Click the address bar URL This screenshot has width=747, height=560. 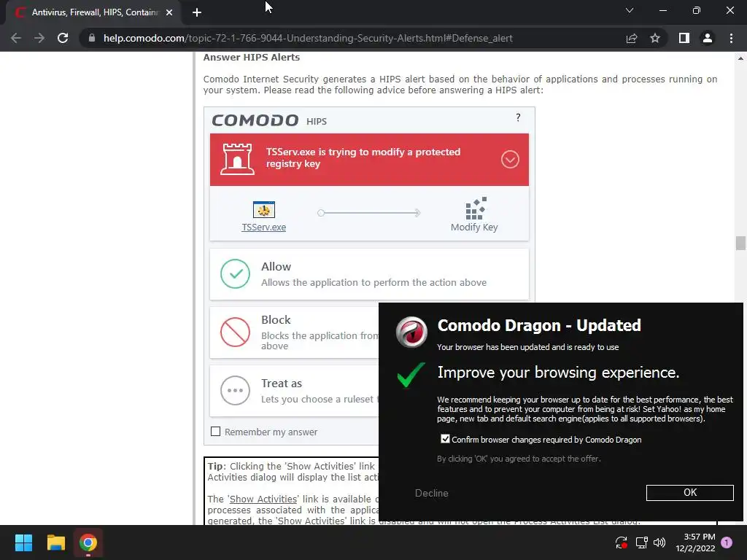308,38
